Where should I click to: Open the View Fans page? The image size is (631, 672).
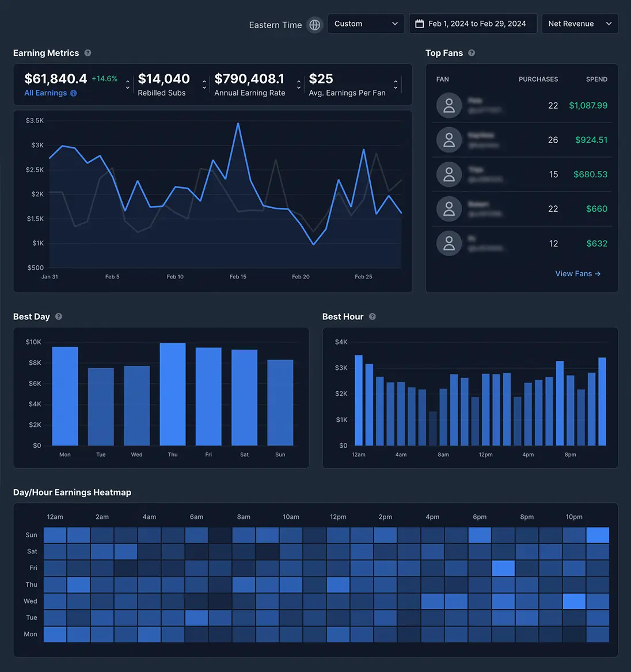coord(578,273)
